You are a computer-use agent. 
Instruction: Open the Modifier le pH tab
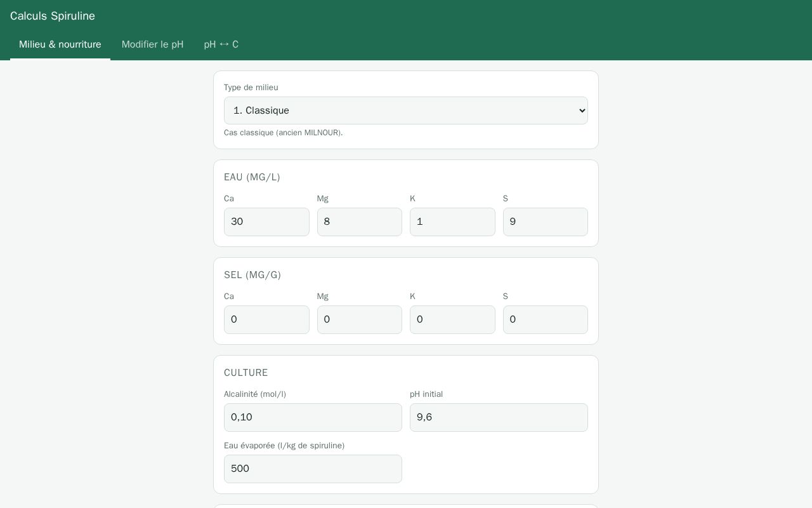click(153, 44)
